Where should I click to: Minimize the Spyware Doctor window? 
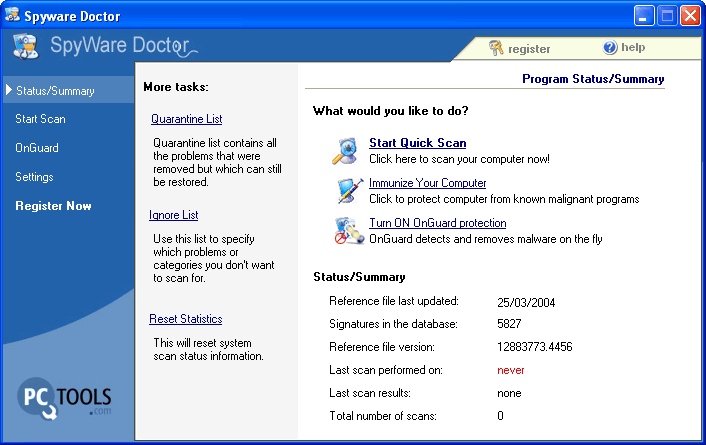[644, 16]
